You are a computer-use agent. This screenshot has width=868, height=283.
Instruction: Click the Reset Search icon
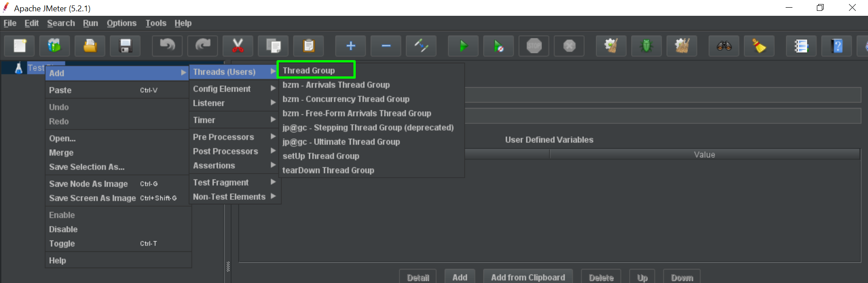(759, 46)
